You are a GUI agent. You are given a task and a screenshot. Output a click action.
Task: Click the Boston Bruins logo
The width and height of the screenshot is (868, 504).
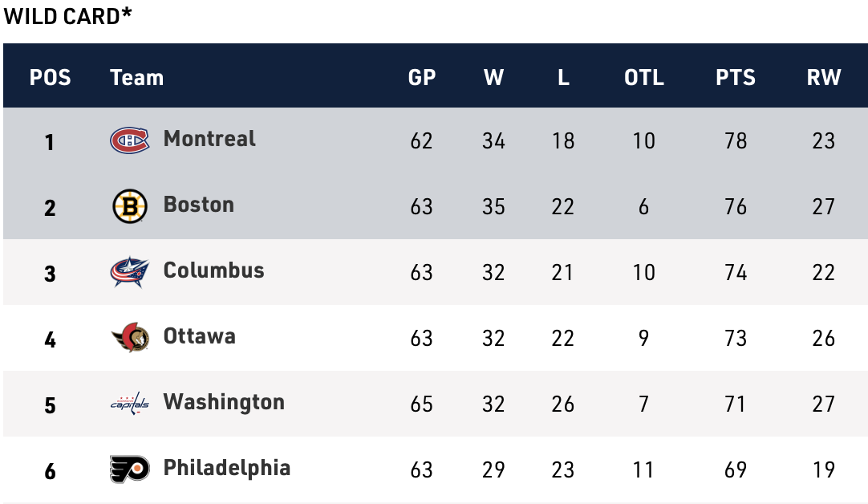coord(129,206)
